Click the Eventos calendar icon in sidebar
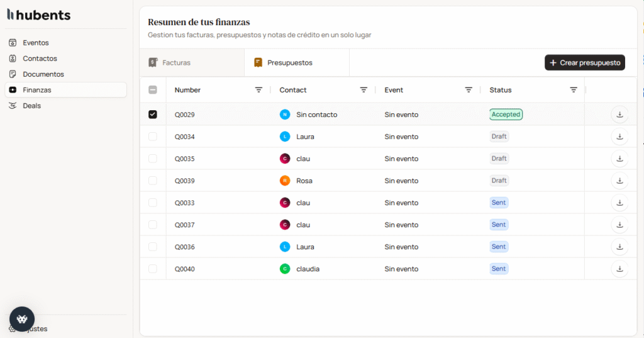644x338 pixels. (13, 43)
